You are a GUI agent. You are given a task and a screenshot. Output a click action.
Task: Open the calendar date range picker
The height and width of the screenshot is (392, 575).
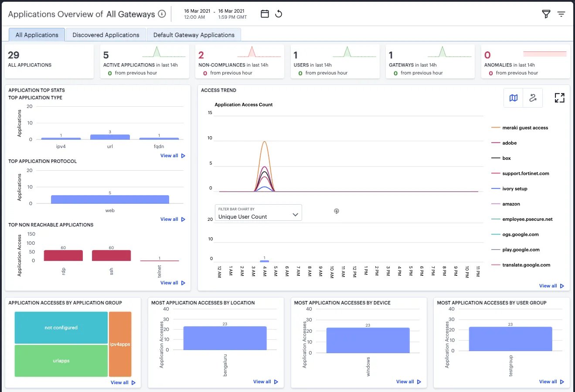265,14
